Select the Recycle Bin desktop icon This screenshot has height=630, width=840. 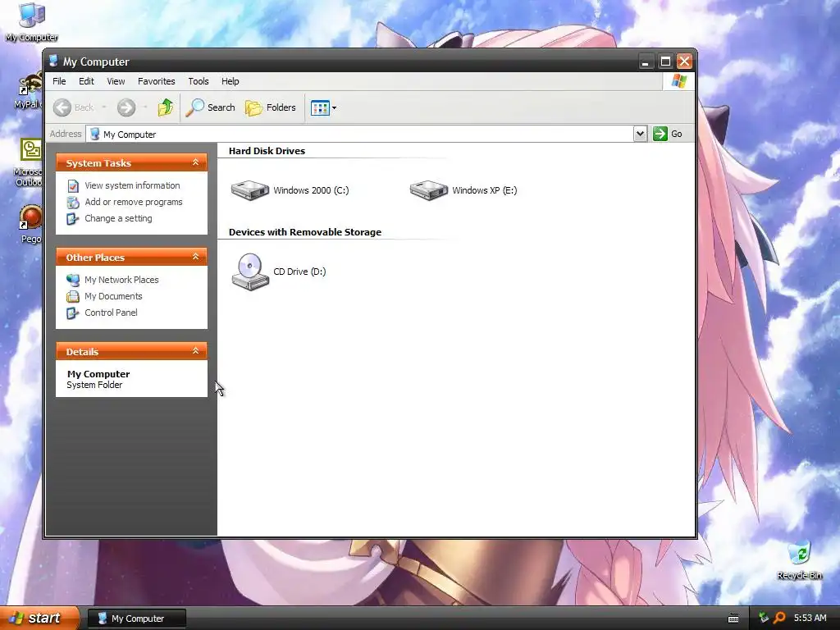coord(799,560)
